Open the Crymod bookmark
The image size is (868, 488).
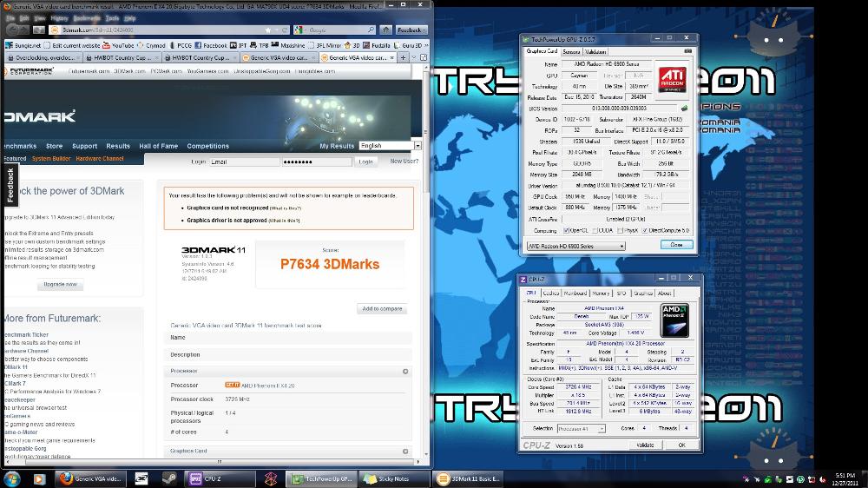151,45
